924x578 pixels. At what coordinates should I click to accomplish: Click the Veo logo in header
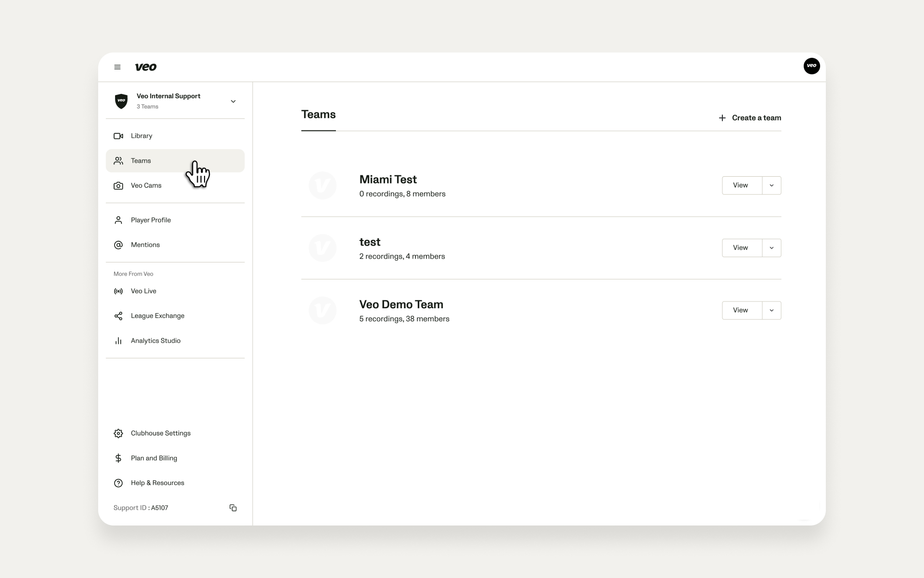145,67
